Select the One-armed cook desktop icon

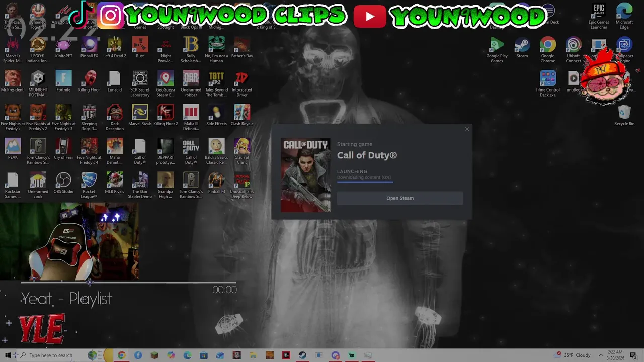pyautogui.click(x=38, y=185)
